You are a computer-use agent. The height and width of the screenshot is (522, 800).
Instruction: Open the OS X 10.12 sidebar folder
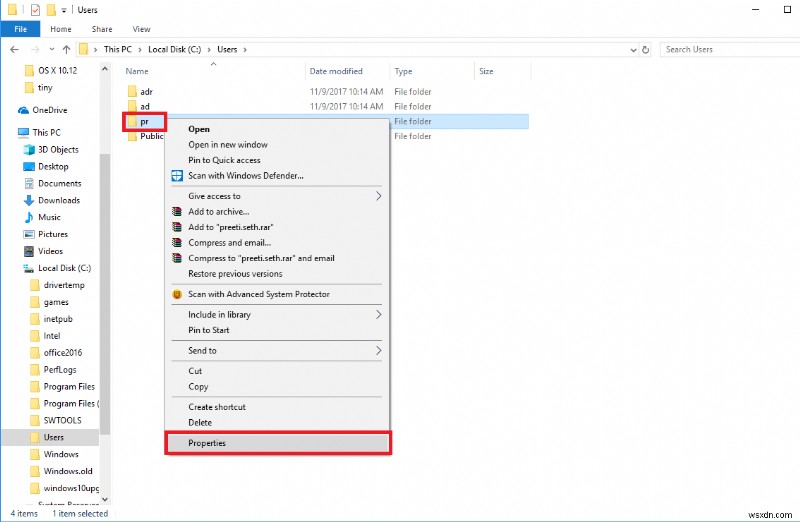(58, 70)
